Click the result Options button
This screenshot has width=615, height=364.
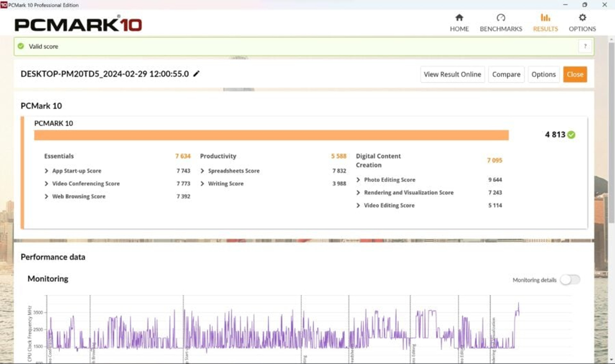pos(543,74)
